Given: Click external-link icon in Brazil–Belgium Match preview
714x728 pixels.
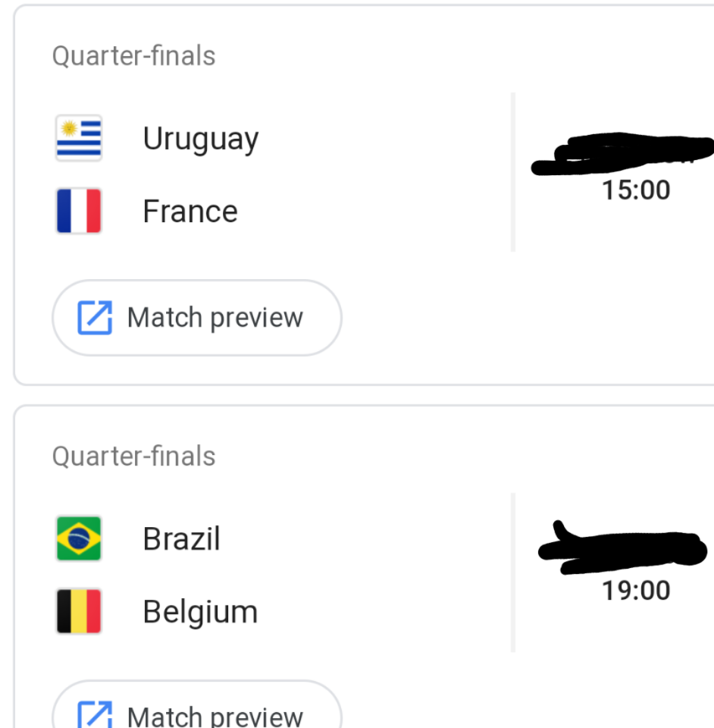Looking at the screenshot, I should pos(95,715).
